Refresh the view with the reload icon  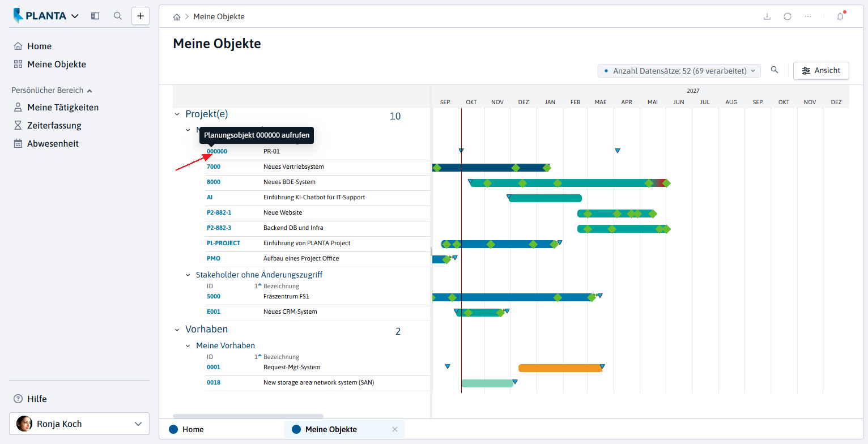tap(788, 16)
